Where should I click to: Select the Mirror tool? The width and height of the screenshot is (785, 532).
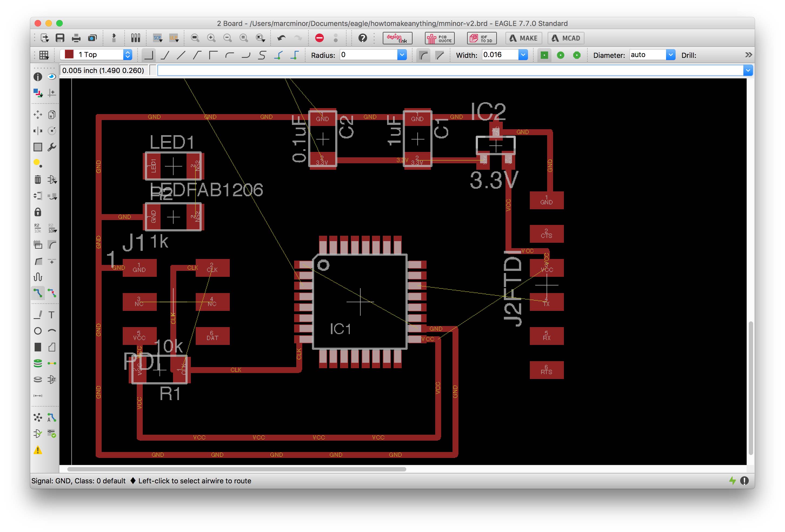38,131
